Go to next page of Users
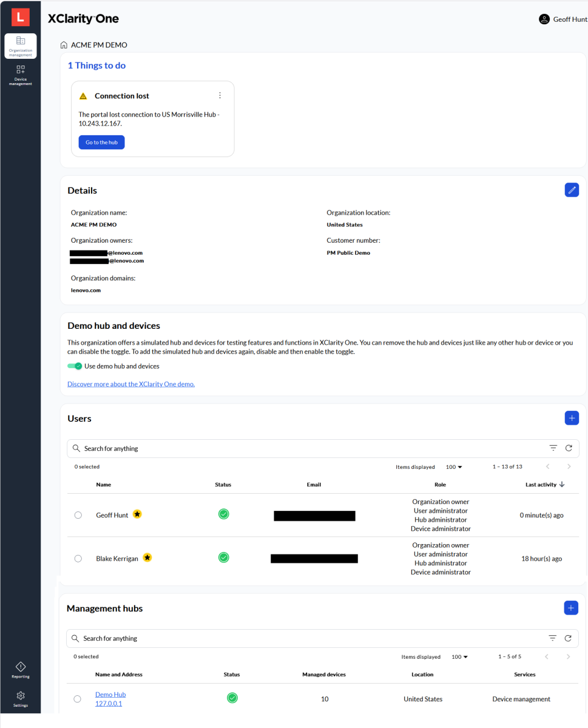Viewport: 588px width, 728px height. coord(569,467)
